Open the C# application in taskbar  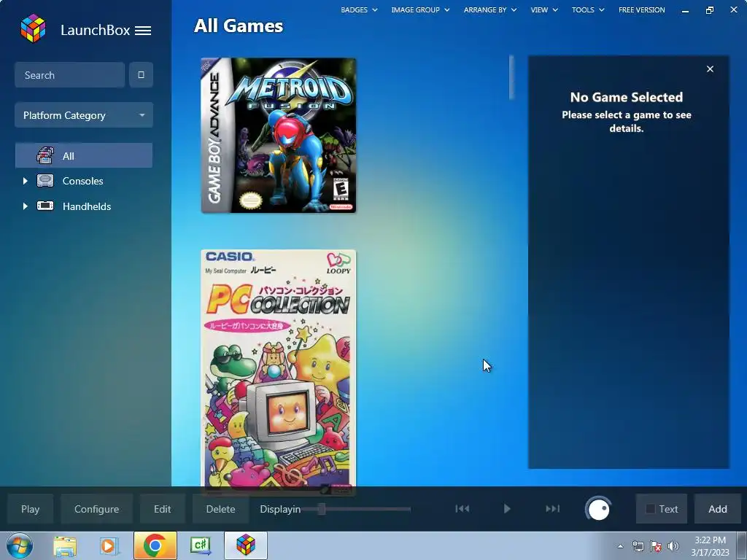200,545
